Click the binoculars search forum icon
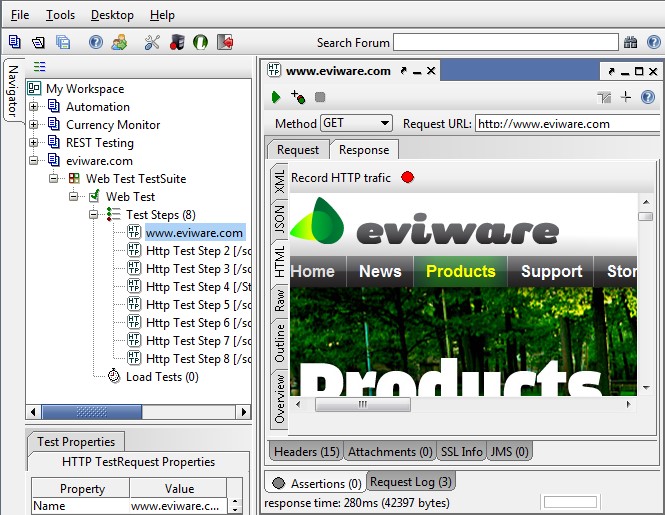Image resolution: width=665 pixels, height=515 pixels. click(x=630, y=42)
